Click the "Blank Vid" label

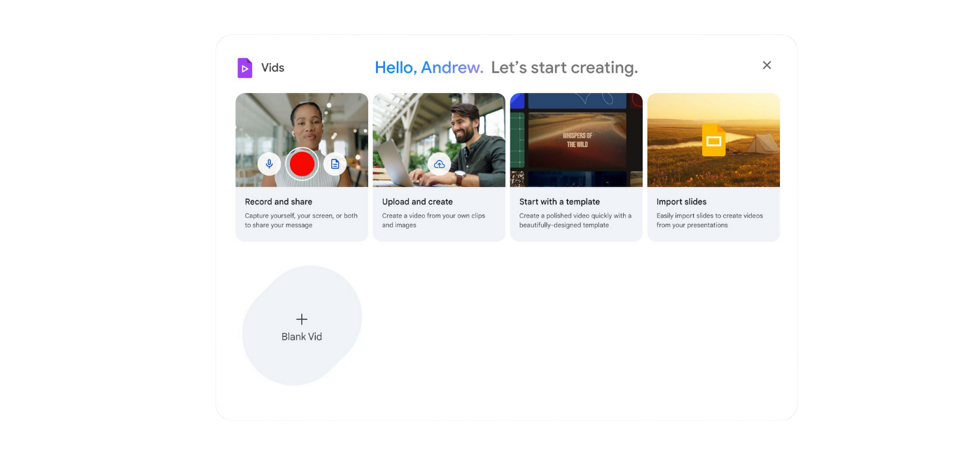302,337
